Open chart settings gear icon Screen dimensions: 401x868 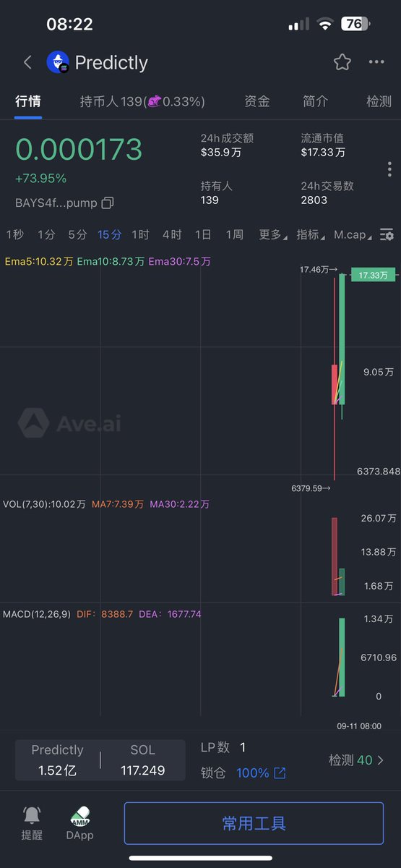(387, 234)
